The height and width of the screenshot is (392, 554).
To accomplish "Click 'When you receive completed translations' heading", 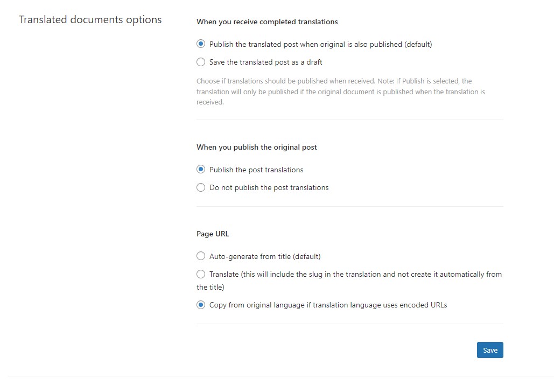I will 267,22.
